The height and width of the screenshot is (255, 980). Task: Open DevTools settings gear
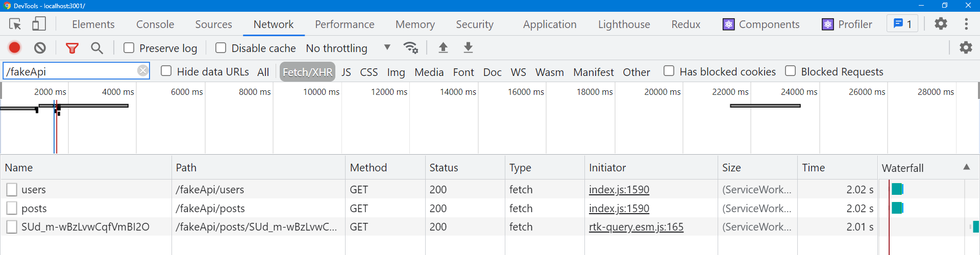[941, 23]
